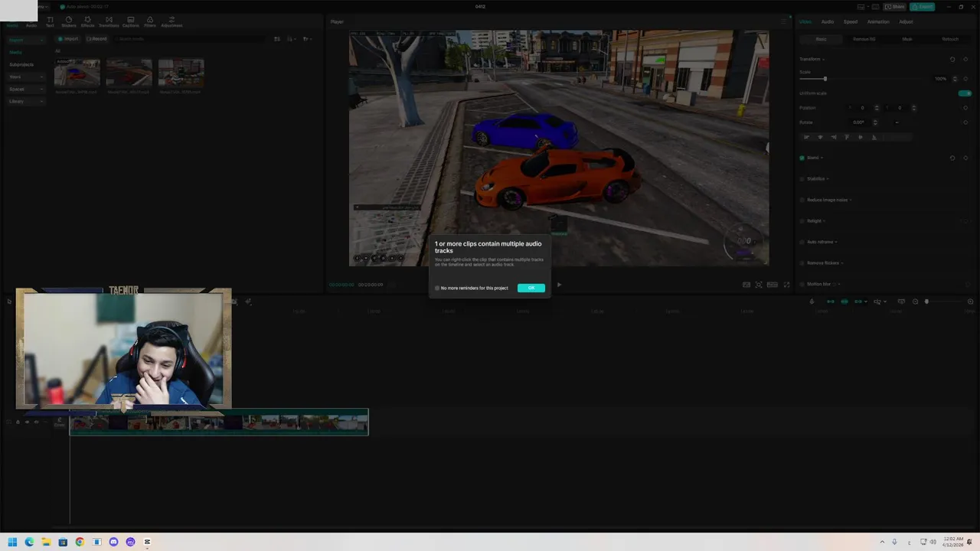This screenshot has height=551, width=980.
Task: Click the timeline microphone record icon
Action: coord(812,302)
